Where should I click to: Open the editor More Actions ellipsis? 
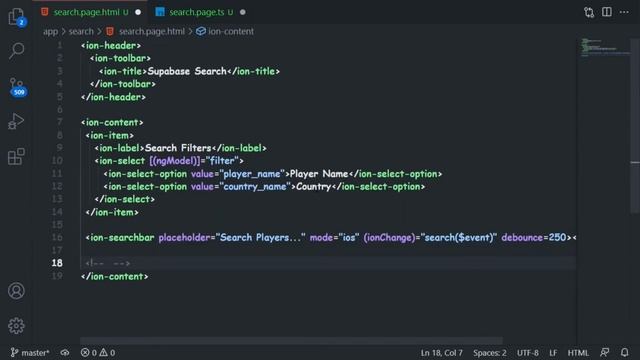pos(624,12)
